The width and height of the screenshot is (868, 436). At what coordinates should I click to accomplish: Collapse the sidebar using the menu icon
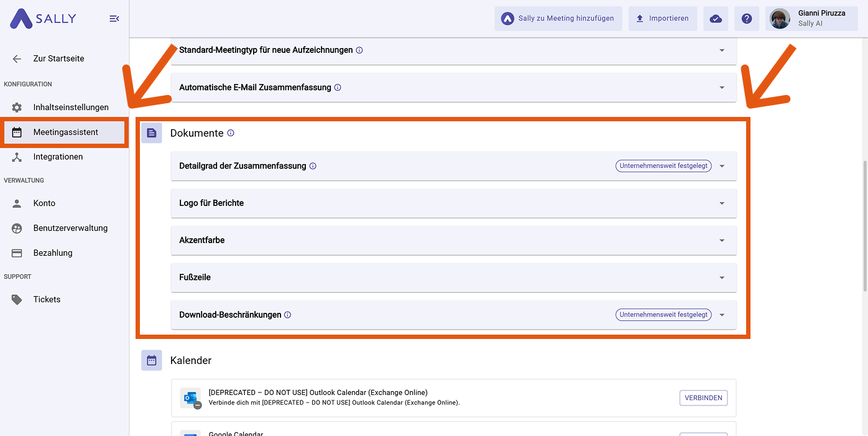(114, 19)
